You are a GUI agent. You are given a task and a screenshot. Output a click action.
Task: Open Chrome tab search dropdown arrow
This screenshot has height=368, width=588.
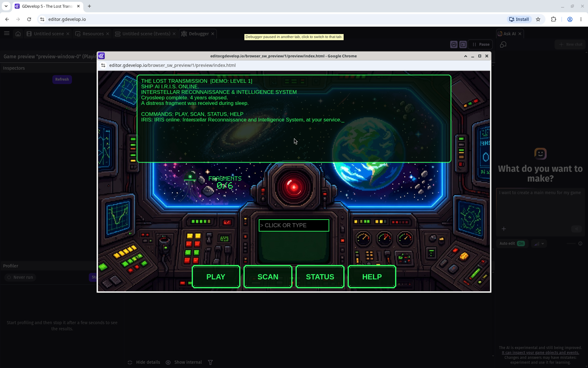(x=6, y=6)
